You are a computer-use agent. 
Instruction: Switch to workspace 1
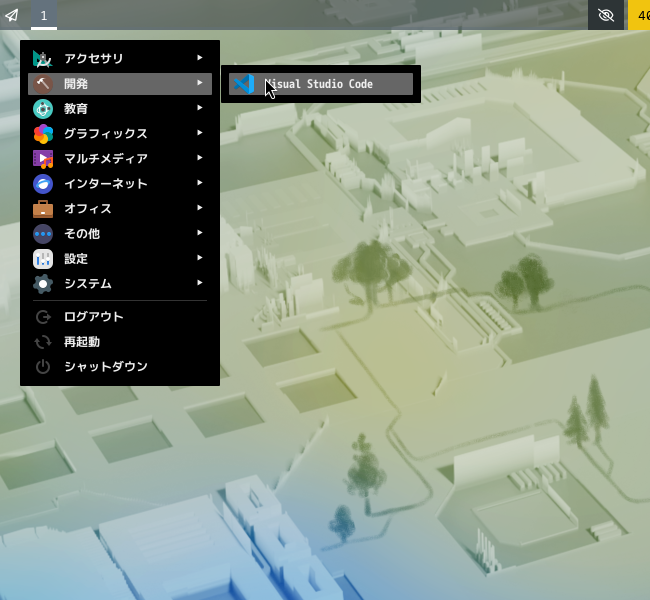(x=44, y=15)
